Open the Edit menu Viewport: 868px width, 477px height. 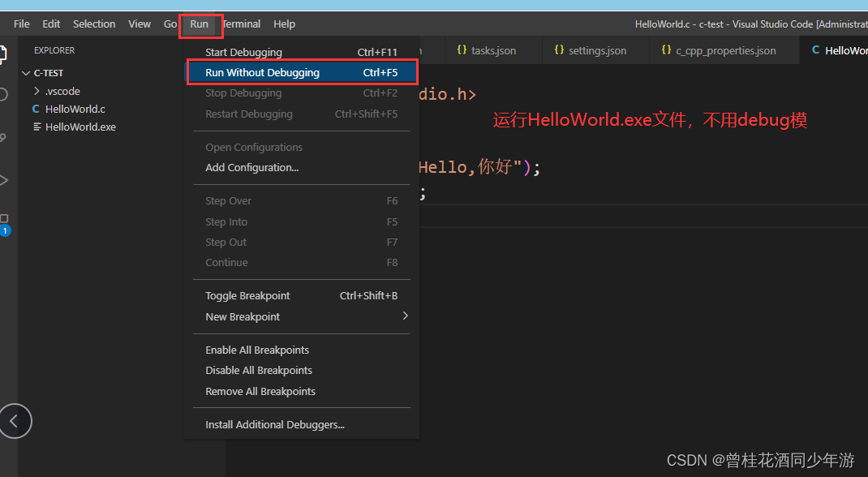click(x=51, y=24)
